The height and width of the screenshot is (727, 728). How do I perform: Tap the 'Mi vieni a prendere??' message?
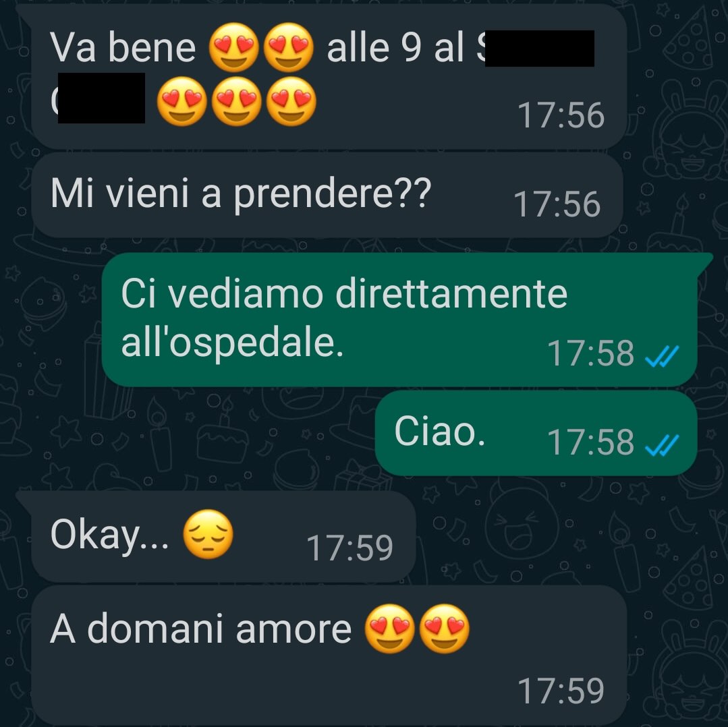327,196
